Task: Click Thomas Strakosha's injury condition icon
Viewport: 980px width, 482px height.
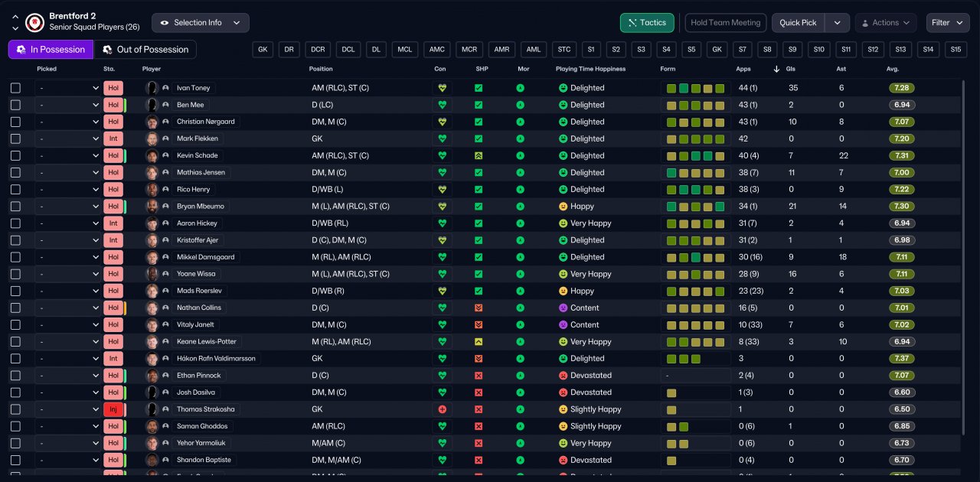Action: pos(442,409)
